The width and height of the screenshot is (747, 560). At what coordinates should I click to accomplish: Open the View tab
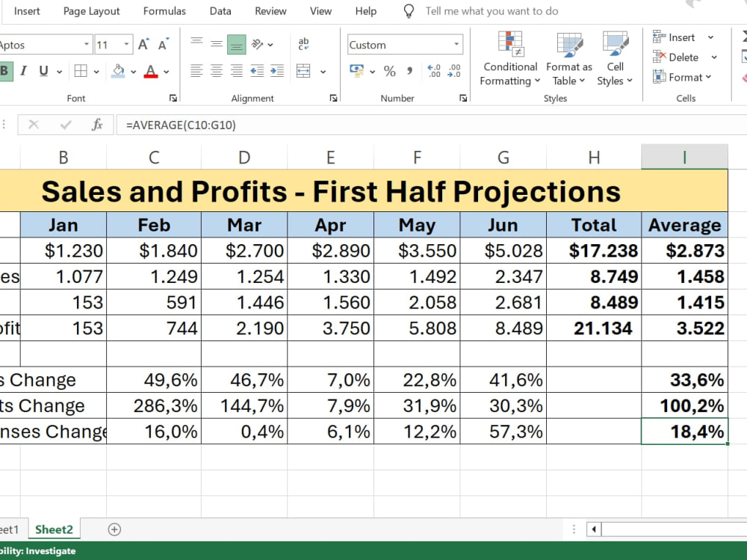pos(320,11)
